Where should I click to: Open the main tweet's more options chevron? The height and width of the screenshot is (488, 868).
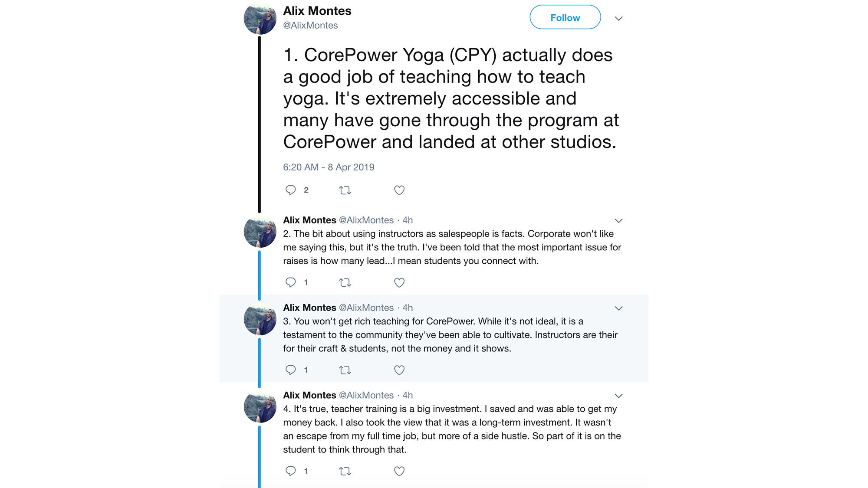pos(619,18)
